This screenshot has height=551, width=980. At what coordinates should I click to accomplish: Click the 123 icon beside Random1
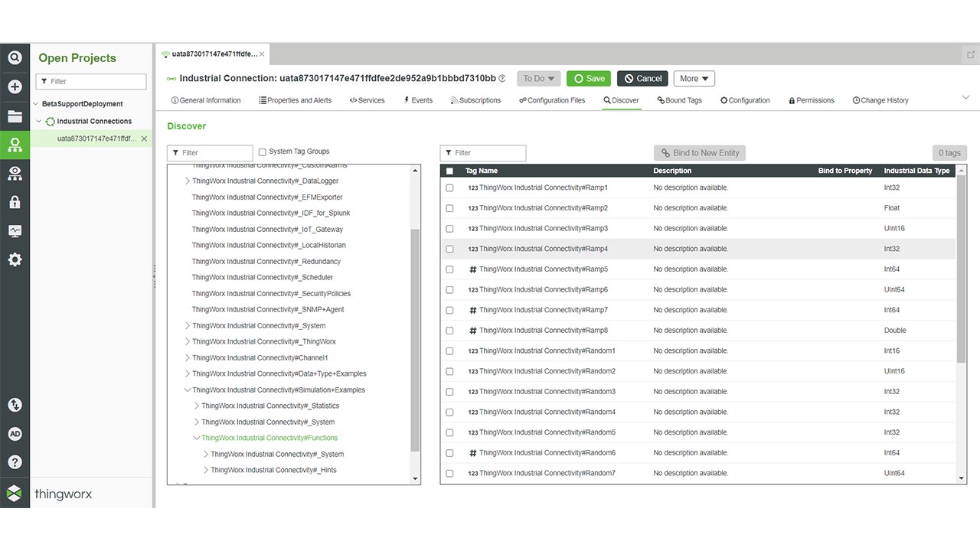point(473,351)
